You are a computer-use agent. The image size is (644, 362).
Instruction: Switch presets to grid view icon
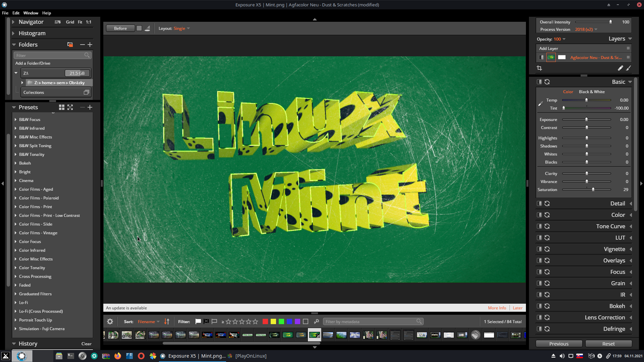(x=62, y=107)
